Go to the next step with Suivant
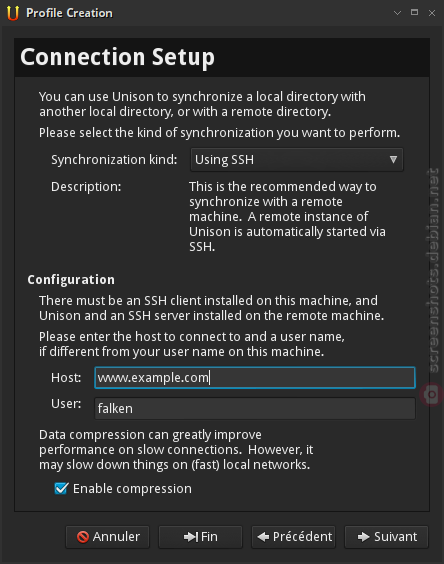 386,537
